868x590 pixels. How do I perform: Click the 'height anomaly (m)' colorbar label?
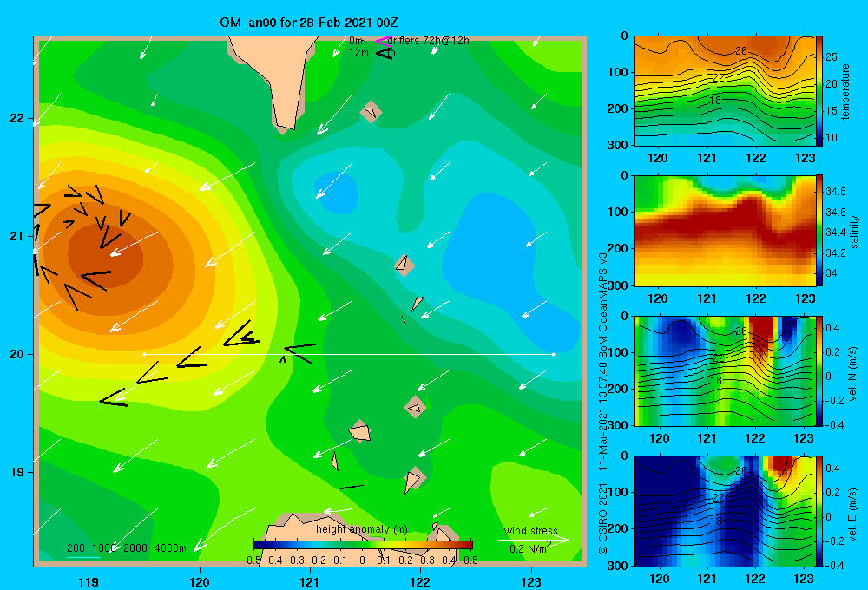(x=361, y=529)
